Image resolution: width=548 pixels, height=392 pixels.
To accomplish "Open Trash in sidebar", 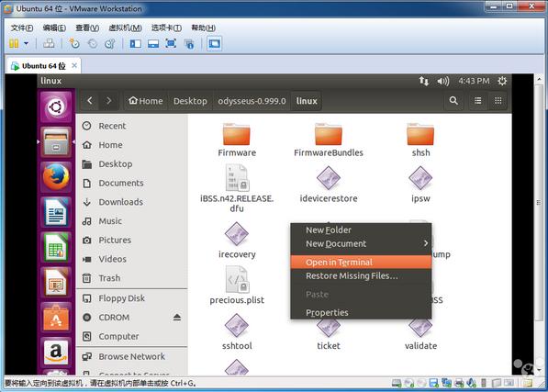I will pyautogui.click(x=131, y=278).
